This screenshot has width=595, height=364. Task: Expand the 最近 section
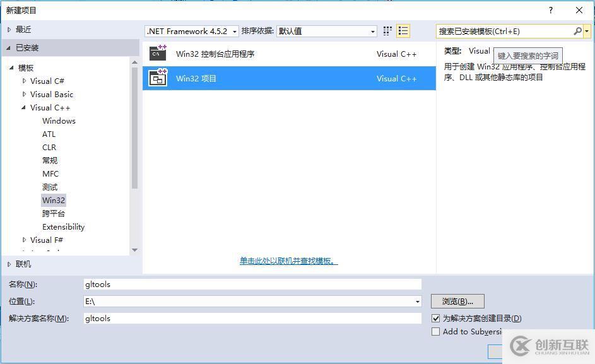[x=9, y=30]
